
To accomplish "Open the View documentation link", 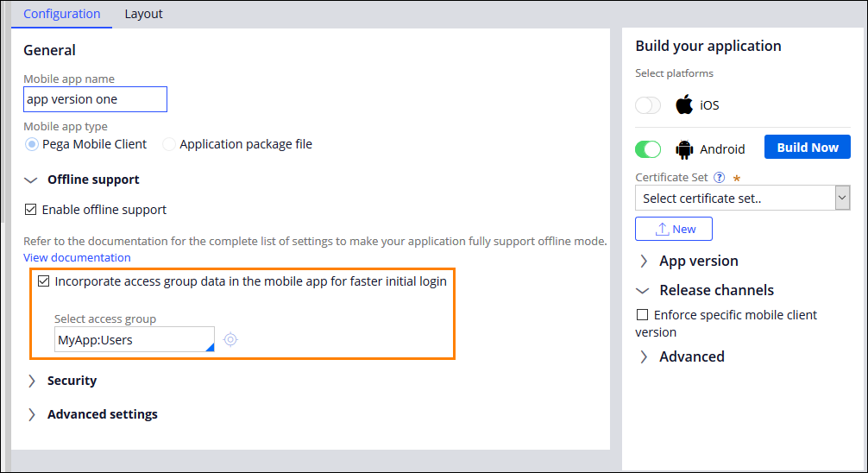I will click(77, 257).
